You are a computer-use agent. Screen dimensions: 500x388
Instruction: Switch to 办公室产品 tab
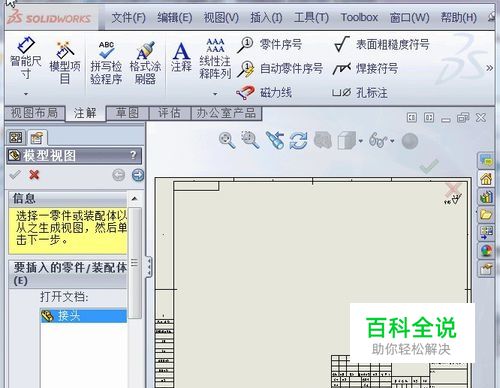click(x=226, y=113)
